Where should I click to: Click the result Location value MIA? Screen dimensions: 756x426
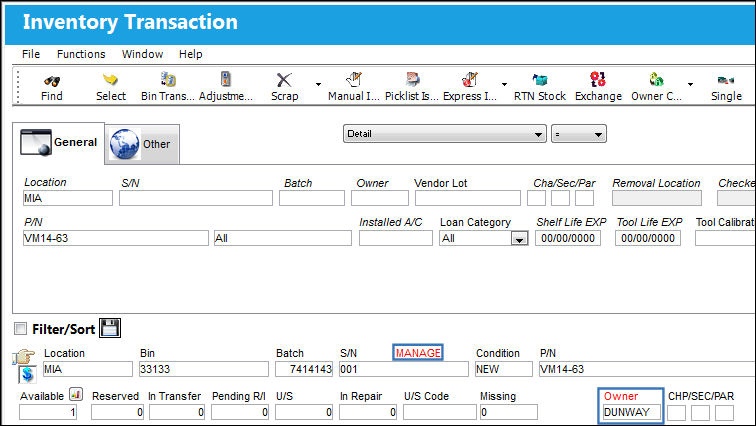coord(88,369)
